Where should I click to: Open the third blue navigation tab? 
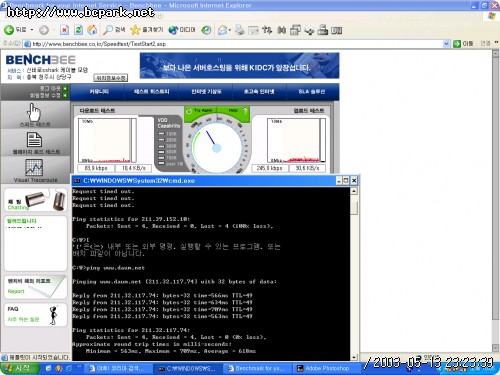[206, 92]
